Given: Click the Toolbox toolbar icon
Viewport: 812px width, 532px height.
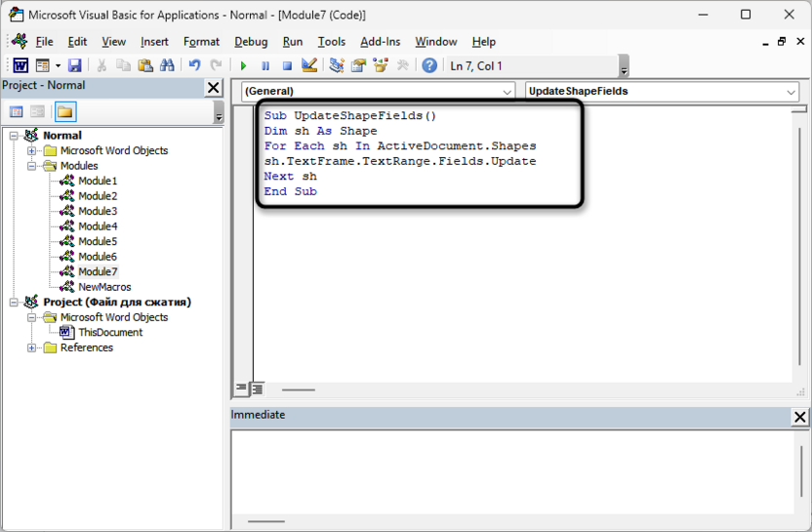Looking at the screenshot, I should (x=402, y=65).
